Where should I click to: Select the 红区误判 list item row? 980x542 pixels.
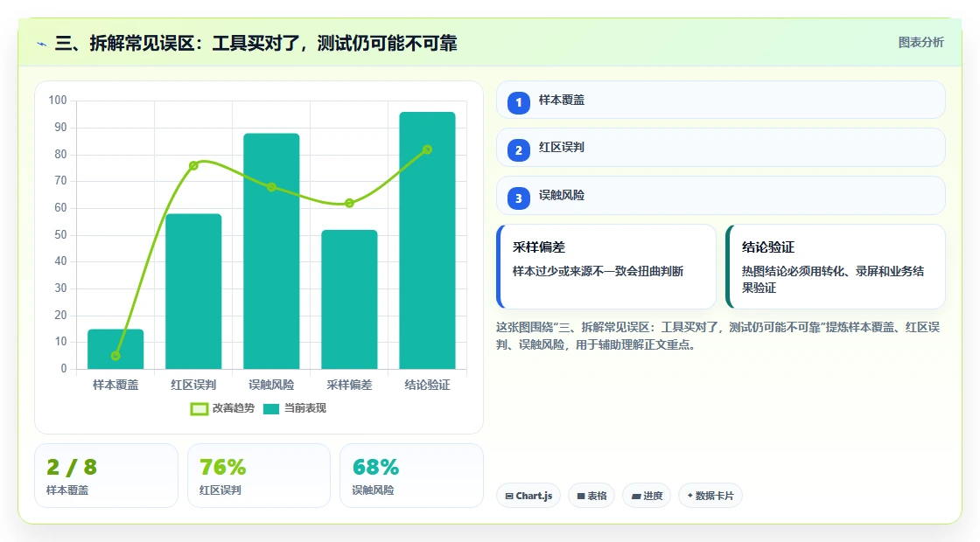(x=721, y=148)
